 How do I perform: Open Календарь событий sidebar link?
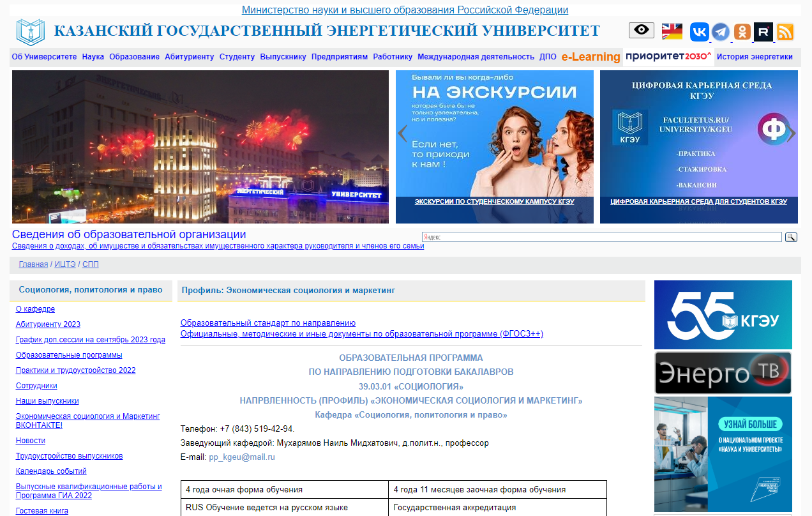[x=51, y=471]
